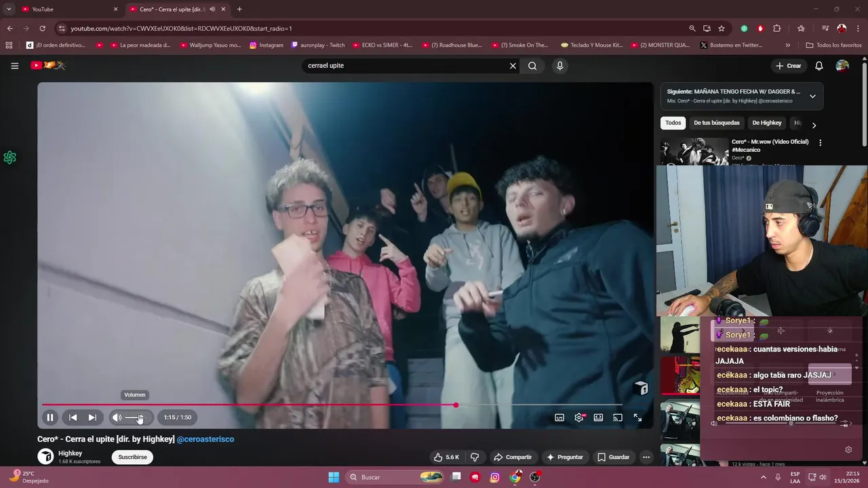Like the video with 5.6 K

pyautogui.click(x=447, y=457)
